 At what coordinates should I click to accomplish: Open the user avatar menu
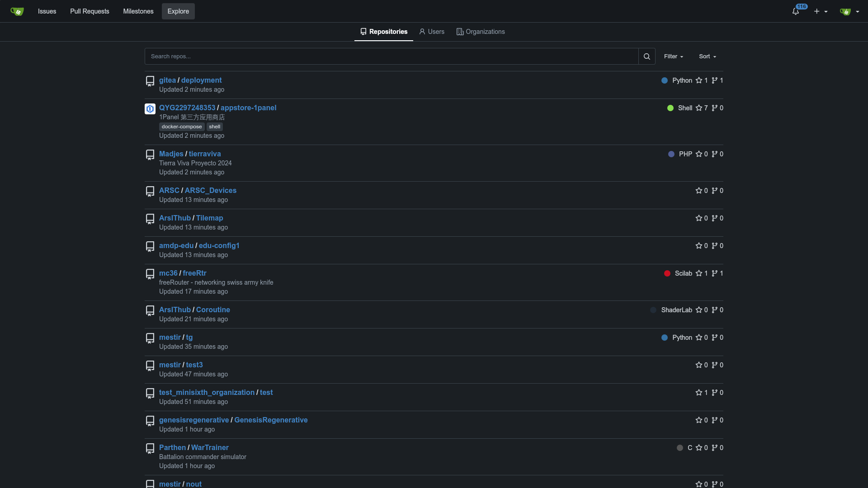[849, 11]
